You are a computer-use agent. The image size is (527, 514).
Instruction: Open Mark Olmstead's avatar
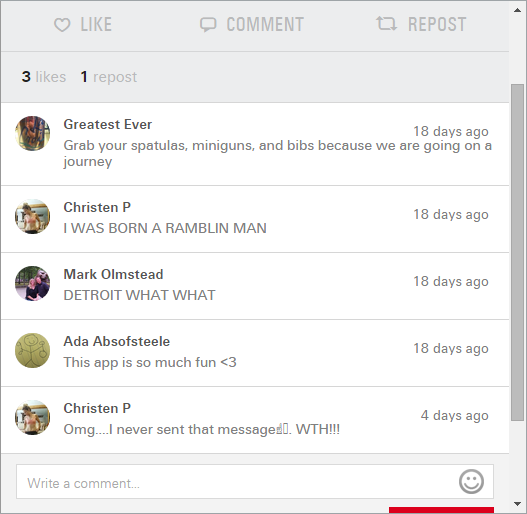point(33,283)
